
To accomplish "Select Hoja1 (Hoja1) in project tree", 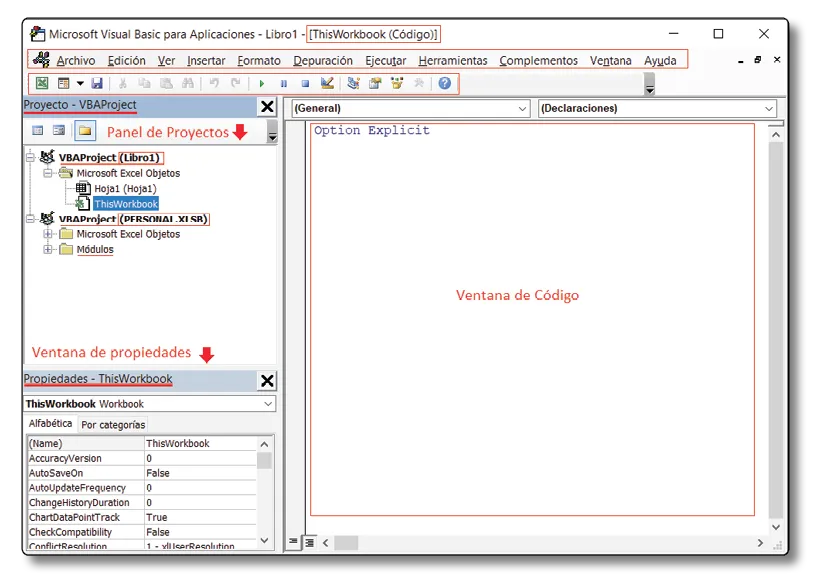I will pyautogui.click(x=125, y=188).
